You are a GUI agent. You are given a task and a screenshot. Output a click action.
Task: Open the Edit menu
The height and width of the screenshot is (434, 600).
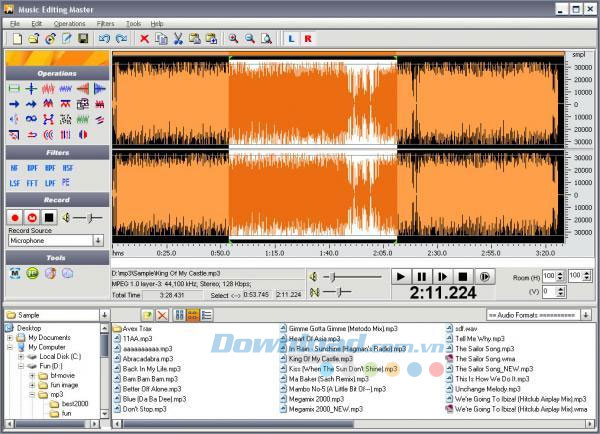pos(37,24)
